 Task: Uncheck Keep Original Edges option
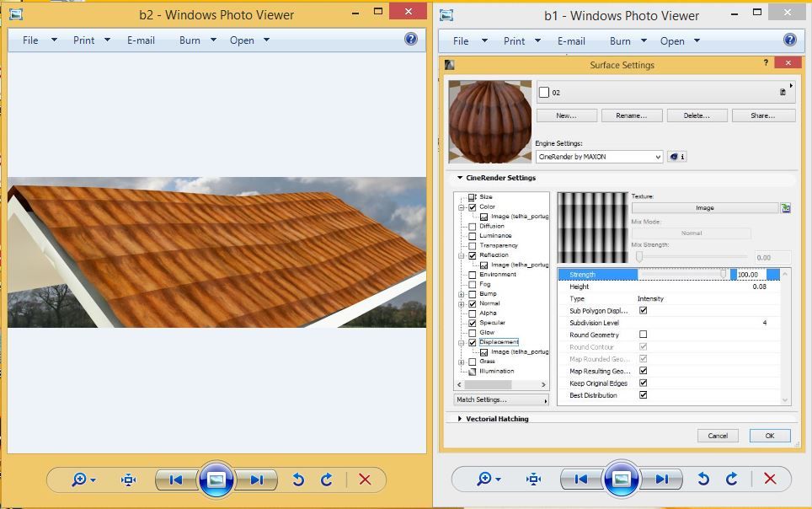(x=644, y=383)
